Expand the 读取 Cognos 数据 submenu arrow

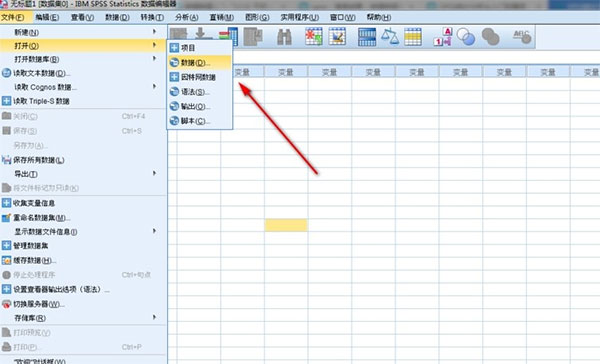[155, 87]
